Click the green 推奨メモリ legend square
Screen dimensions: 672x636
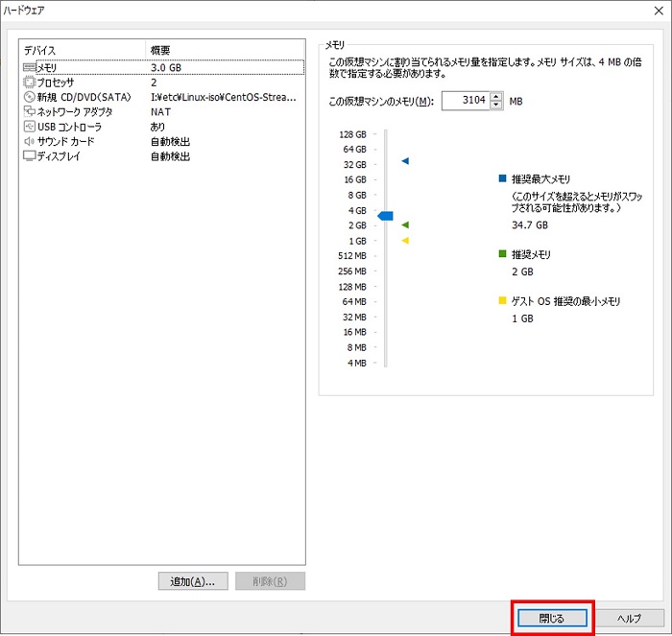click(503, 254)
